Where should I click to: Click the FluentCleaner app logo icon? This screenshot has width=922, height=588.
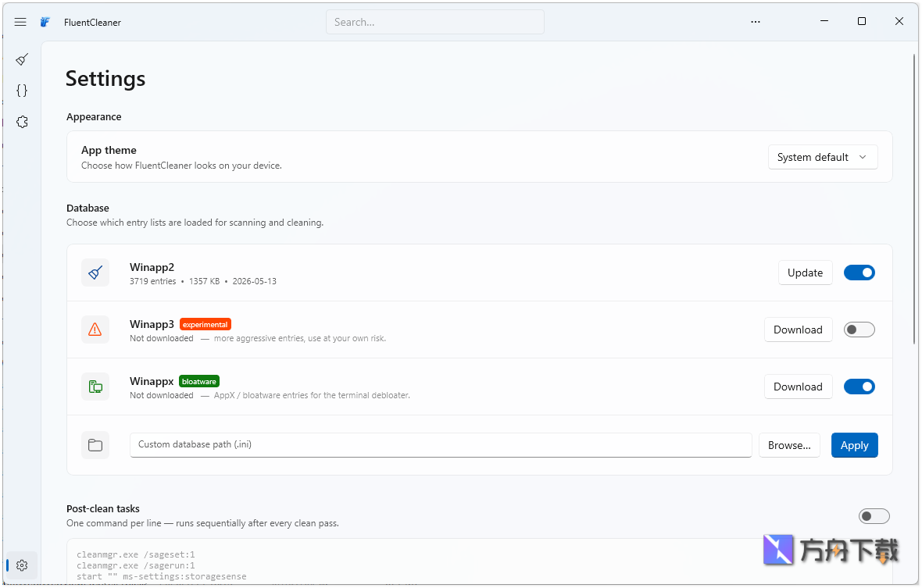click(45, 22)
